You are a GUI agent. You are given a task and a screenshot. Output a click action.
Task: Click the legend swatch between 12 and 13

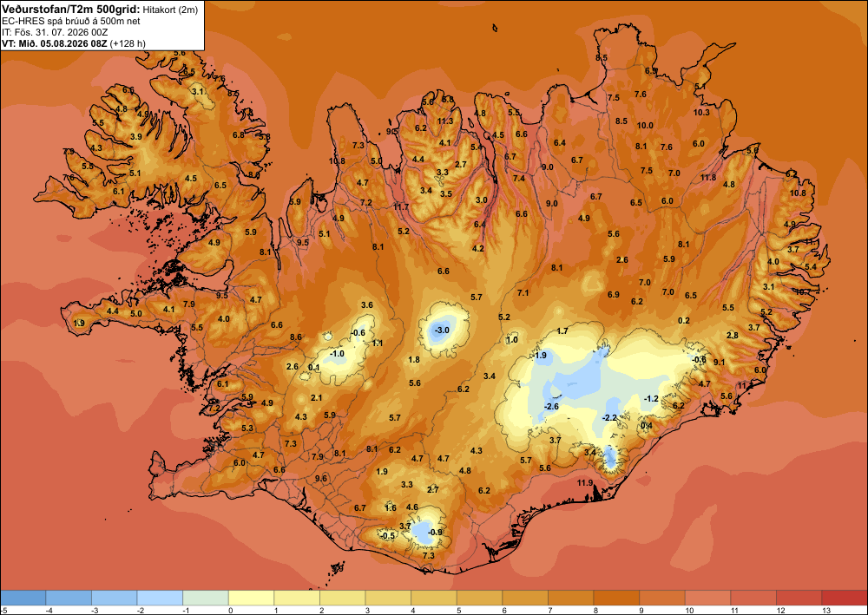(x=799, y=598)
